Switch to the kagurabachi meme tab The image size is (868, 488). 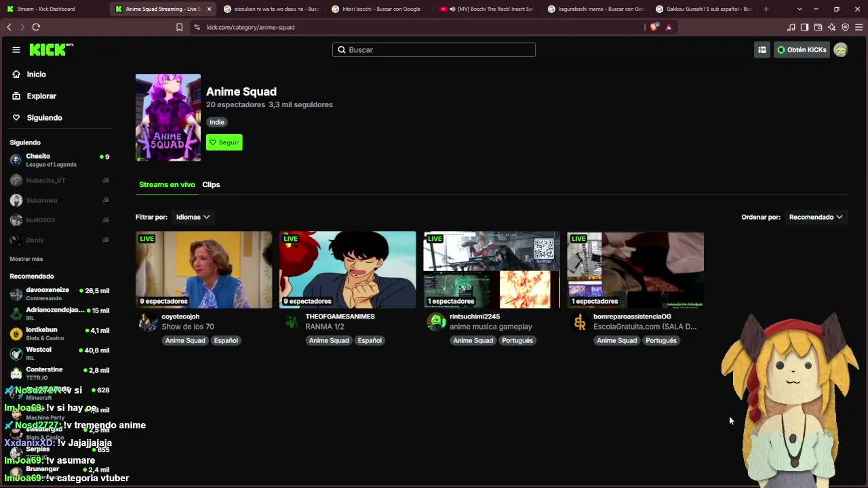point(597,9)
